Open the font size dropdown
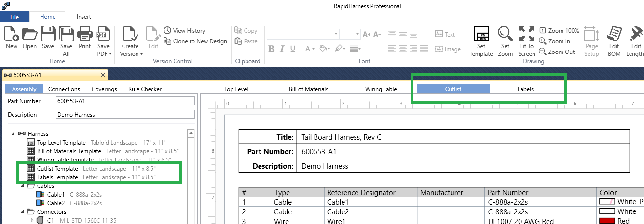 pos(357,34)
